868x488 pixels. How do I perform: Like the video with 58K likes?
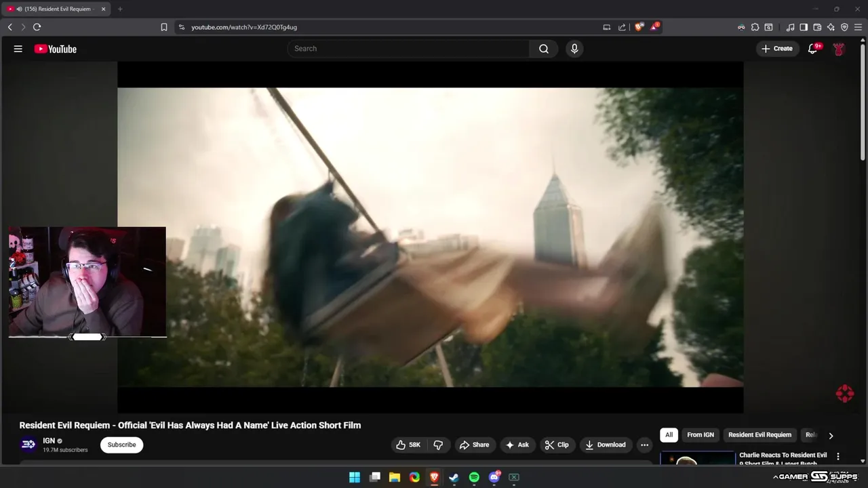click(x=408, y=445)
